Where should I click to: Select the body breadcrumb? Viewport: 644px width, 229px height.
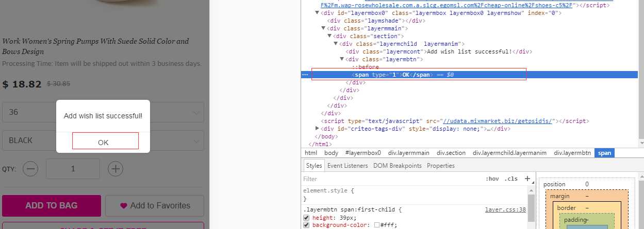332,153
